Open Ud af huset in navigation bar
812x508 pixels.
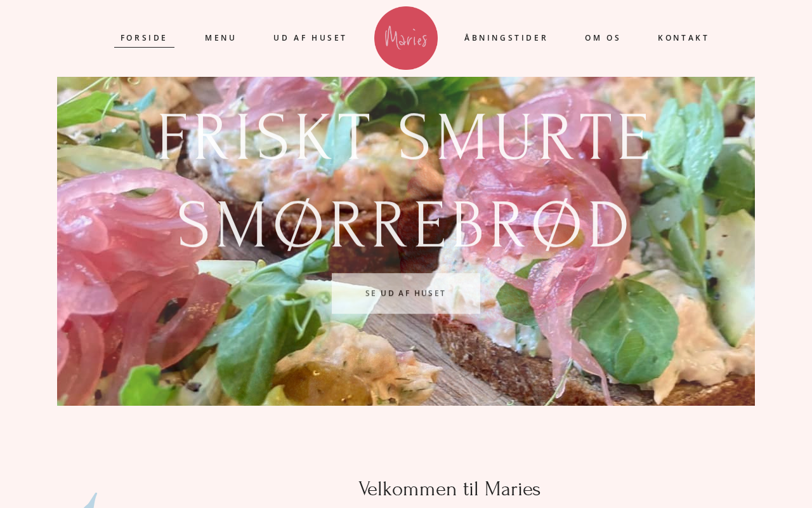[x=310, y=38]
